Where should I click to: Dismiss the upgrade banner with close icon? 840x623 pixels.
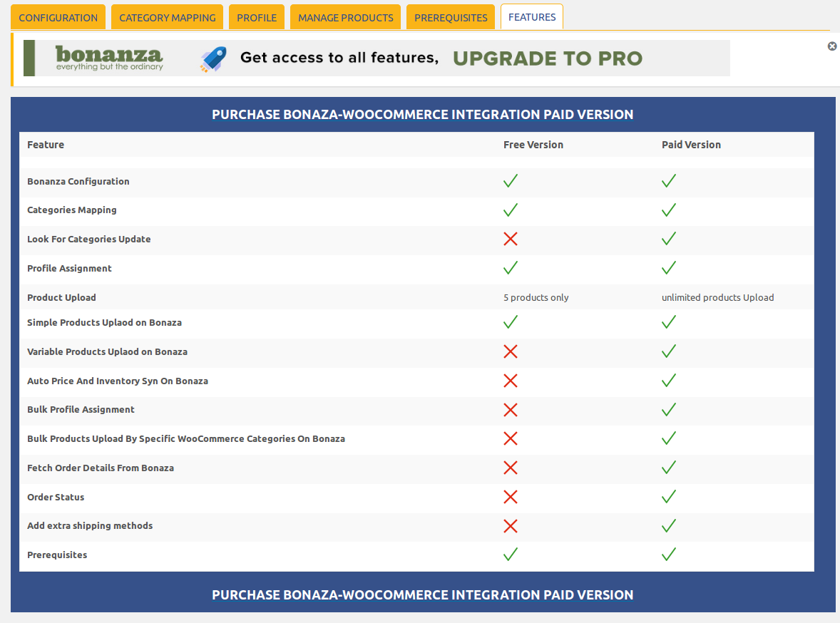click(x=832, y=46)
